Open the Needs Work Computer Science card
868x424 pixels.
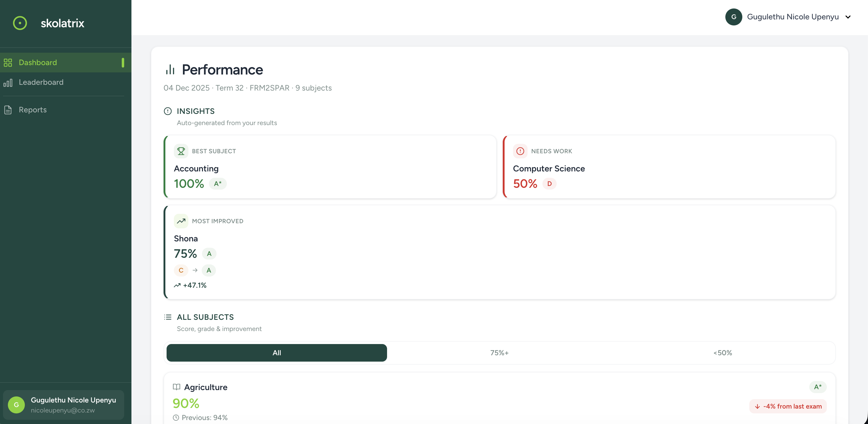669,167
